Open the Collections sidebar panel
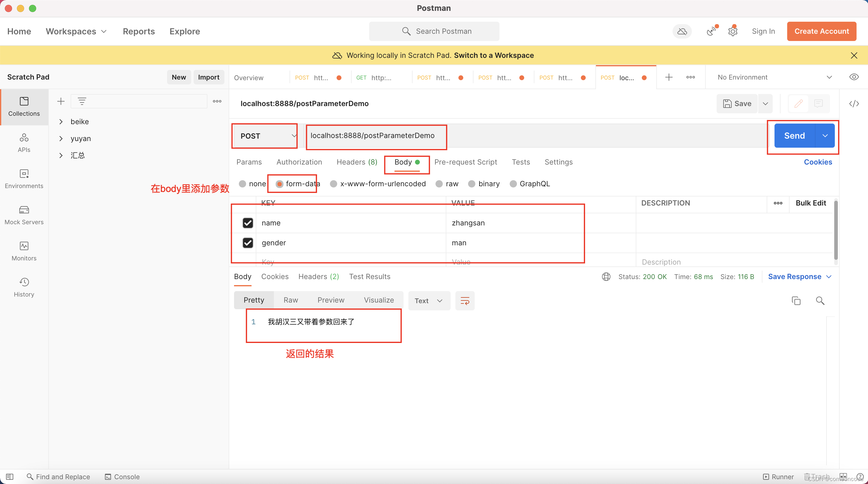Image resolution: width=868 pixels, height=484 pixels. [x=24, y=107]
